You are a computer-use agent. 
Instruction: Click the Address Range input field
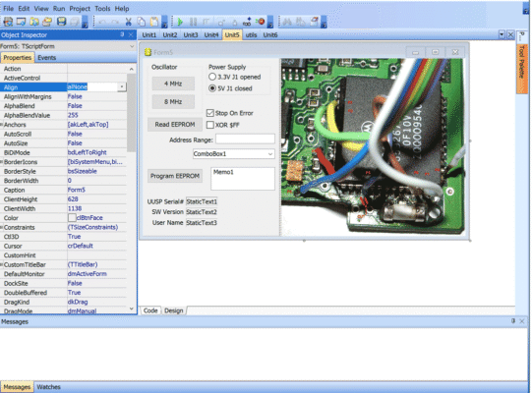point(245,139)
